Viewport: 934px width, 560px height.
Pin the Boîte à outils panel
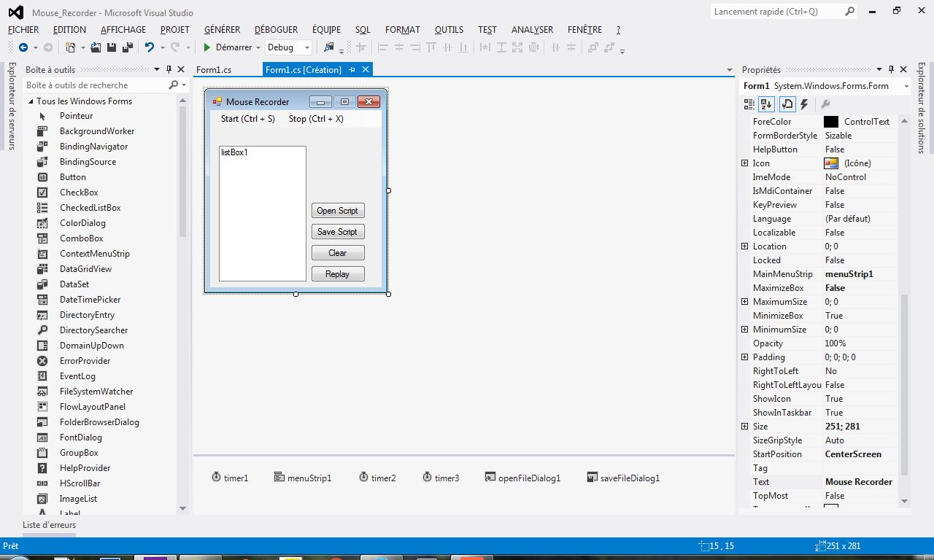coord(169,69)
